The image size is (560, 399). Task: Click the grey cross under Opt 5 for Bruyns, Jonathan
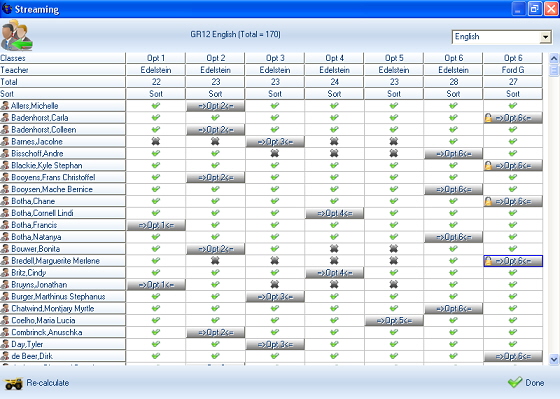coord(394,284)
